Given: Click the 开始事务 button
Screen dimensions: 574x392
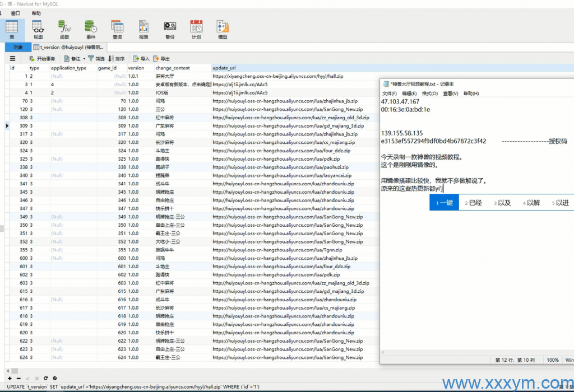Looking at the screenshot, I should point(41,59).
